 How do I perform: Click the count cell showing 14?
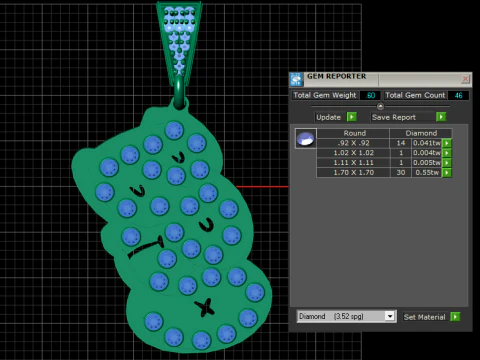[401, 143]
